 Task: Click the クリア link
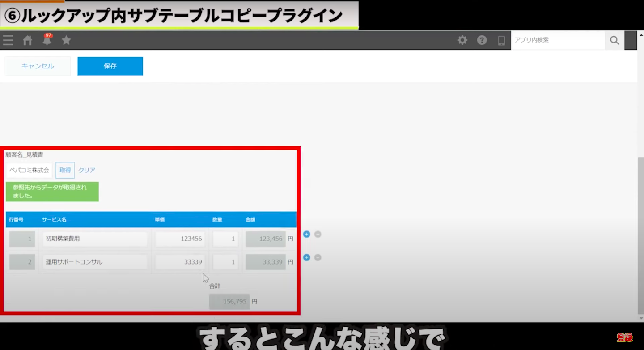click(x=87, y=170)
